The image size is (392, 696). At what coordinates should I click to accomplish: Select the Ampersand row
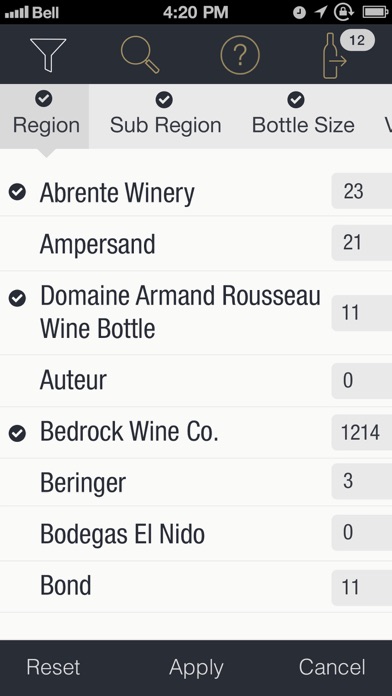[x=196, y=244]
